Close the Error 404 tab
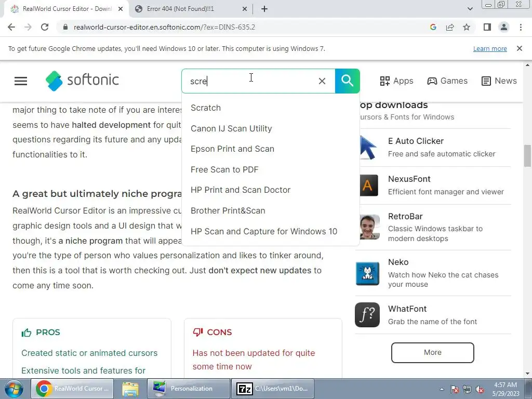This screenshot has width=532, height=399. click(x=245, y=9)
